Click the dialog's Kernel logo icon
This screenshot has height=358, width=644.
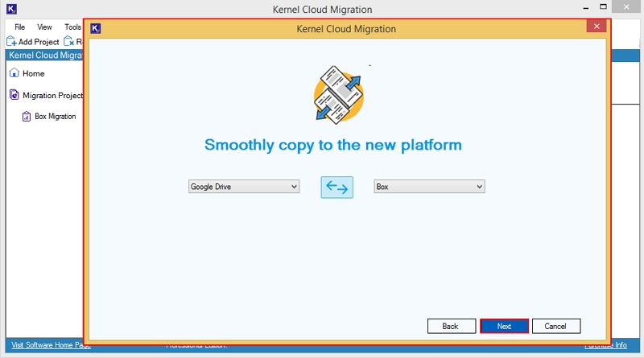[x=95, y=28]
